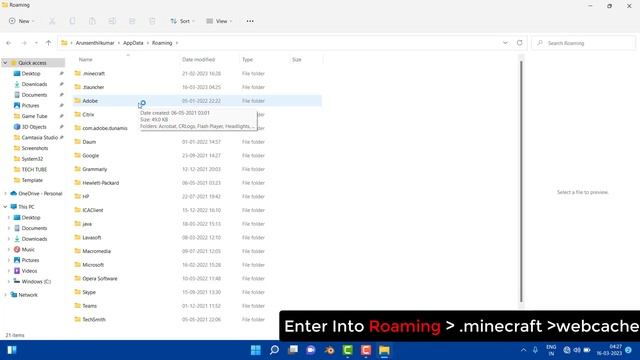Go back with the Back arrow
Image resolution: width=640 pixels, height=360 pixels.
pos(9,43)
